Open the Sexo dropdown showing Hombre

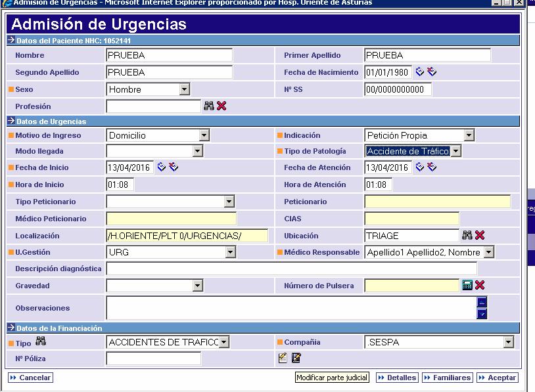[185, 89]
